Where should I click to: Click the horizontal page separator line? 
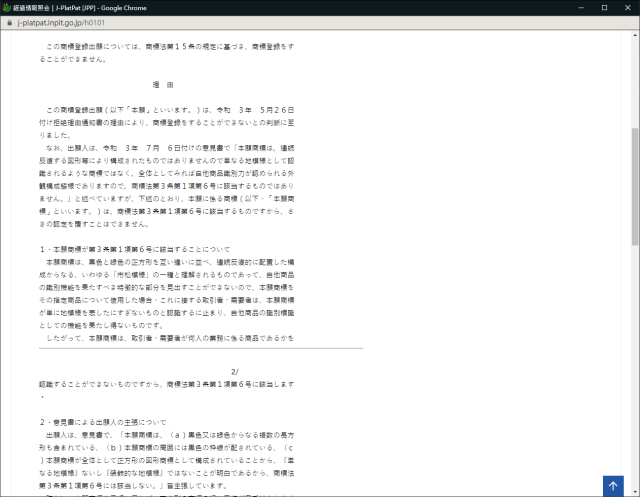[x=200, y=348]
